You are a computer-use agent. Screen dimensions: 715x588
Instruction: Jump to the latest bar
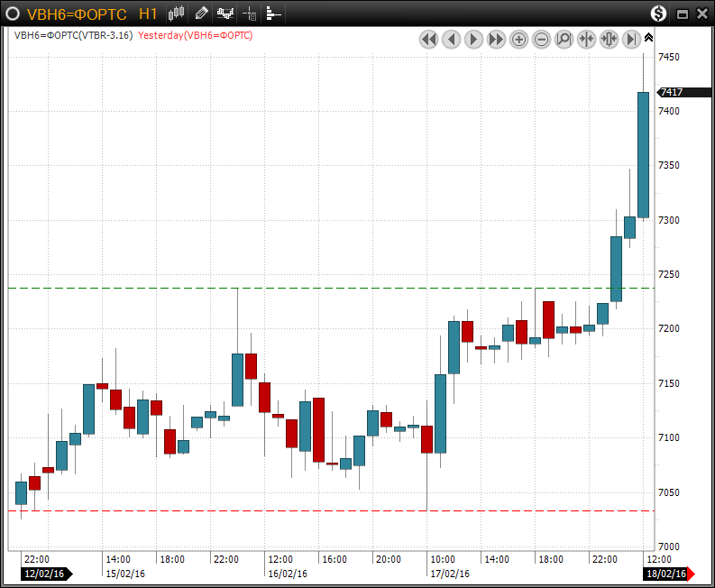(631, 39)
